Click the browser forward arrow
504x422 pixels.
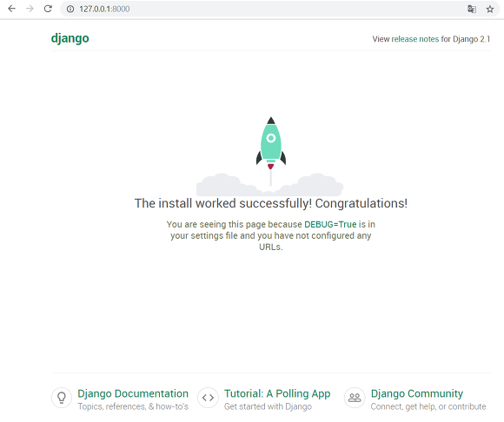click(x=30, y=9)
